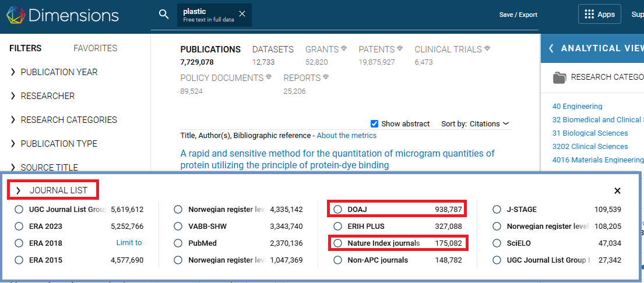Open the Favorites tab
The image size is (644, 283).
click(x=95, y=48)
